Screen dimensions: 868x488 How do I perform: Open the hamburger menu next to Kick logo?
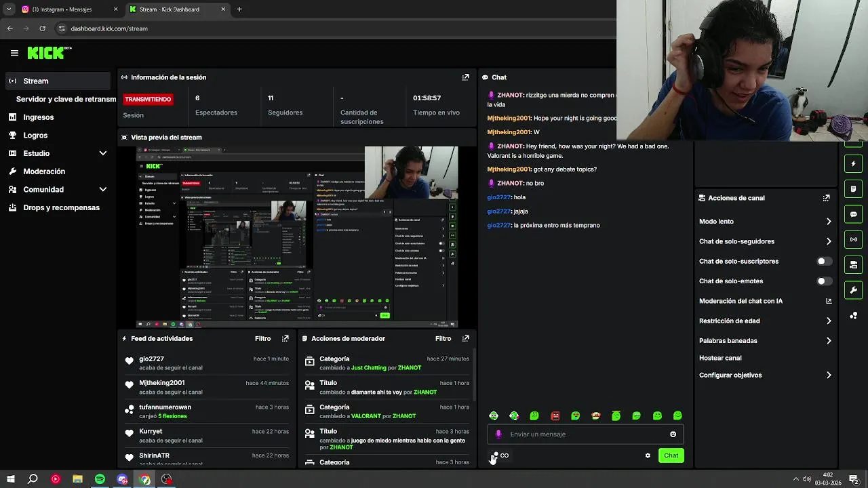14,53
